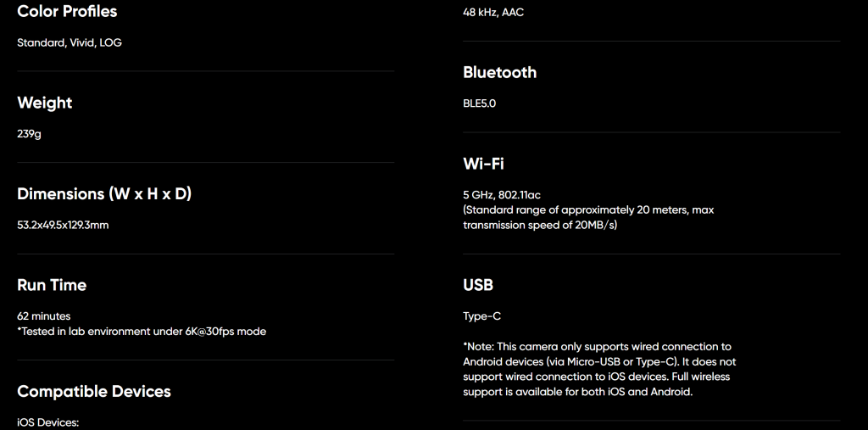Viewport: 868px width, 430px height.
Task: Click the USB heading
Action: point(478,285)
